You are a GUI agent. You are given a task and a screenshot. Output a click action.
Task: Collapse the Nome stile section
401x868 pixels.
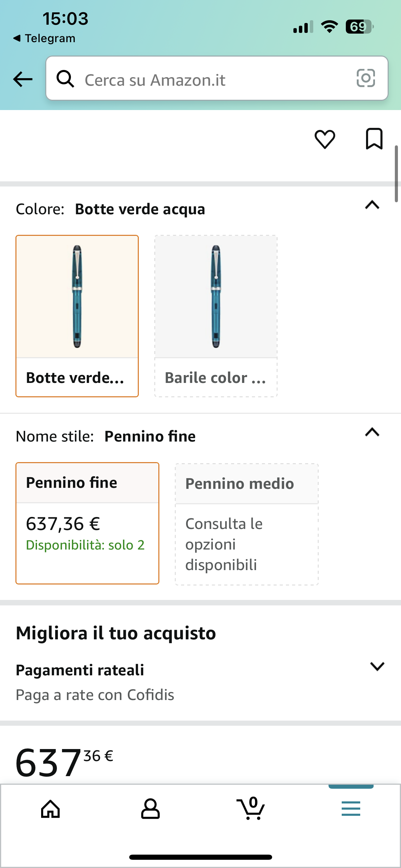pyautogui.click(x=372, y=432)
